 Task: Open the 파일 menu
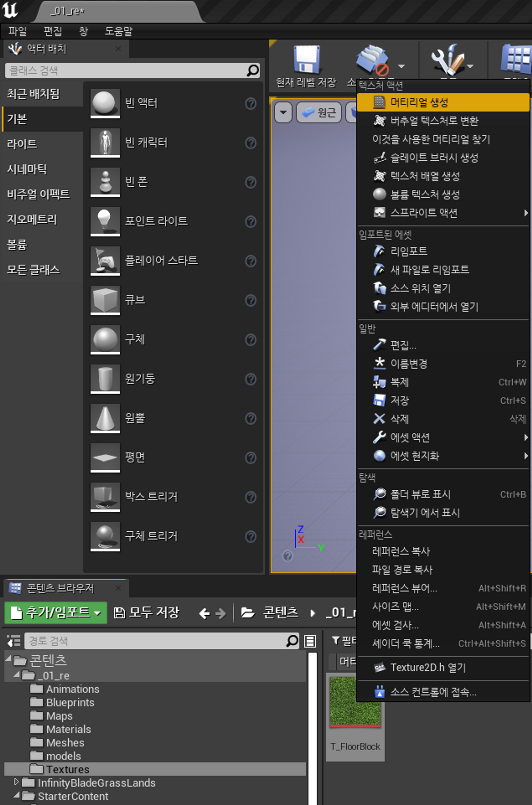click(x=18, y=31)
